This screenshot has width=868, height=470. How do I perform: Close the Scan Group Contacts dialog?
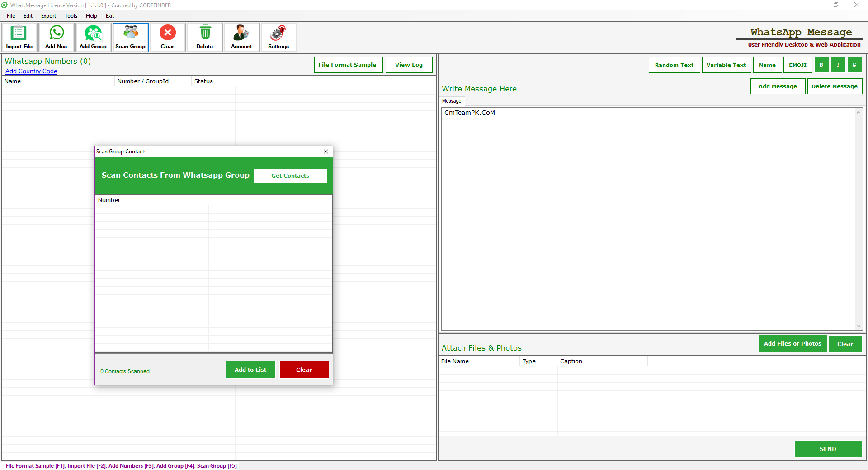point(326,152)
